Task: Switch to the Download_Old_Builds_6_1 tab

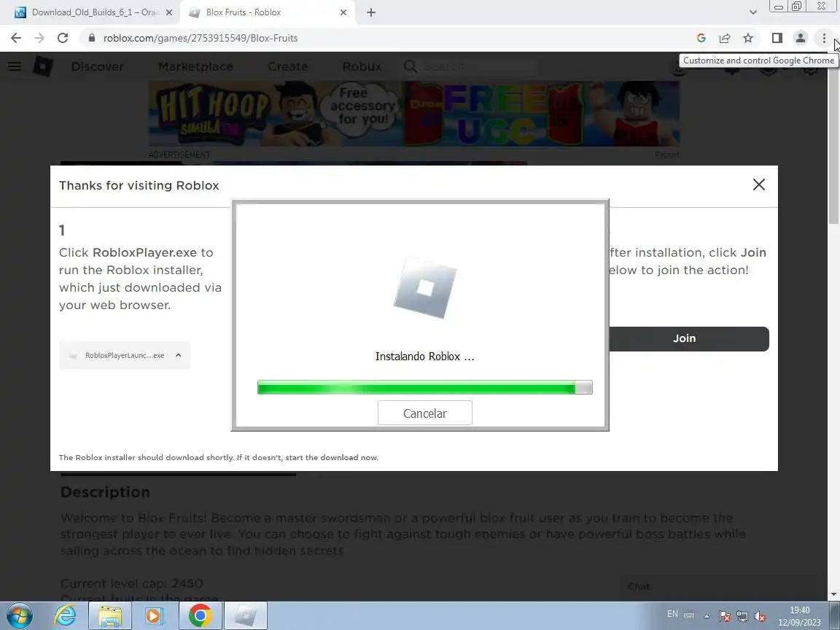Action: click(x=91, y=12)
